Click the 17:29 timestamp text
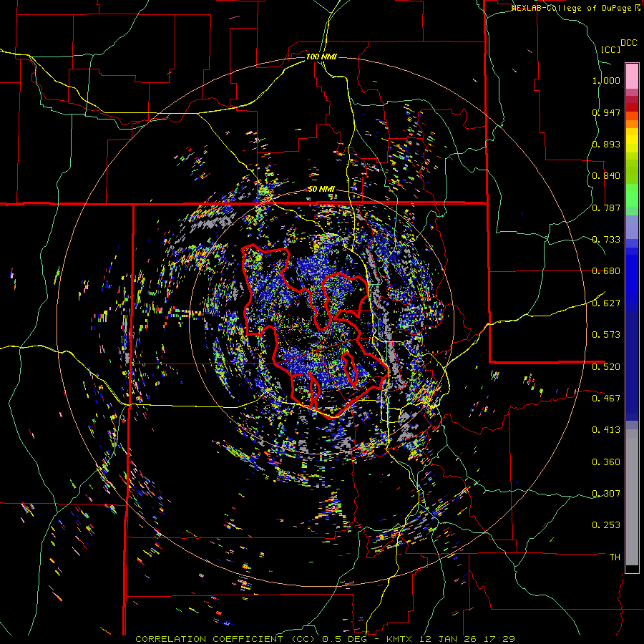 [x=499, y=639]
